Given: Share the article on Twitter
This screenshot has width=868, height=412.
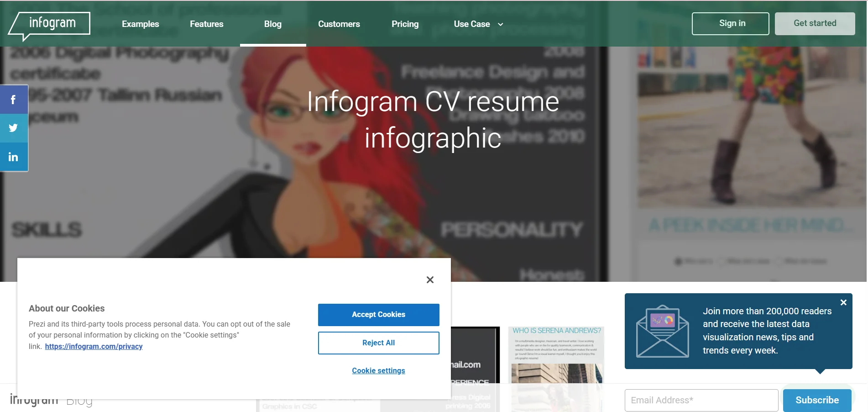Looking at the screenshot, I should click(x=14, y=128).
